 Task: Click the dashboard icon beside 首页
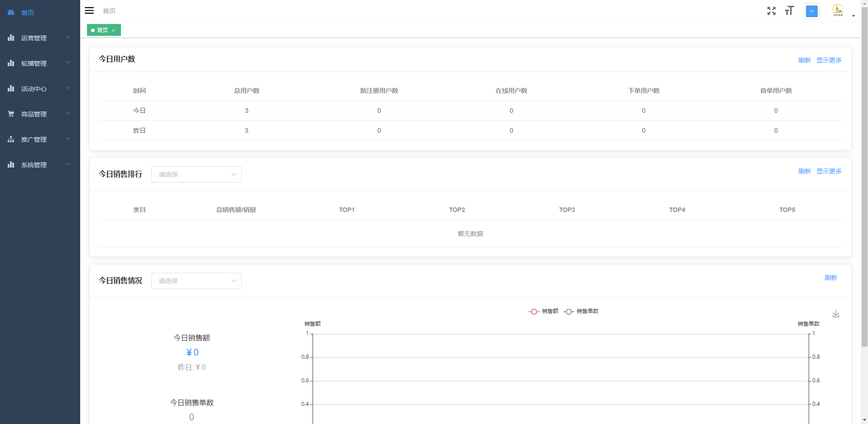11,13
